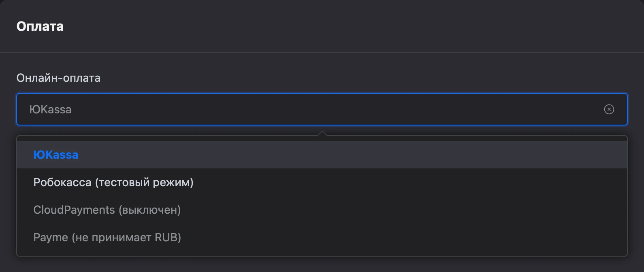Viewport: 644px width, 272px height.
Task: Select Payme (не принимает RUB) option
Action: (x=322, y=237)
